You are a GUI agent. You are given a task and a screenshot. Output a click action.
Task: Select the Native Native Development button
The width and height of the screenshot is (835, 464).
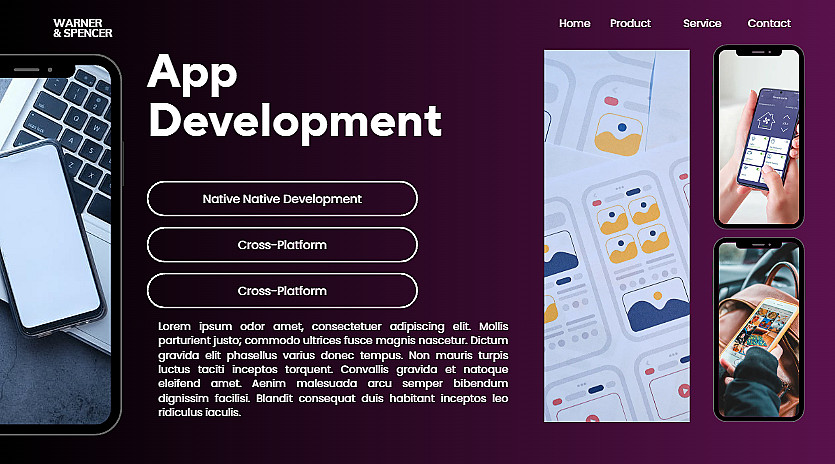(282, 199)
